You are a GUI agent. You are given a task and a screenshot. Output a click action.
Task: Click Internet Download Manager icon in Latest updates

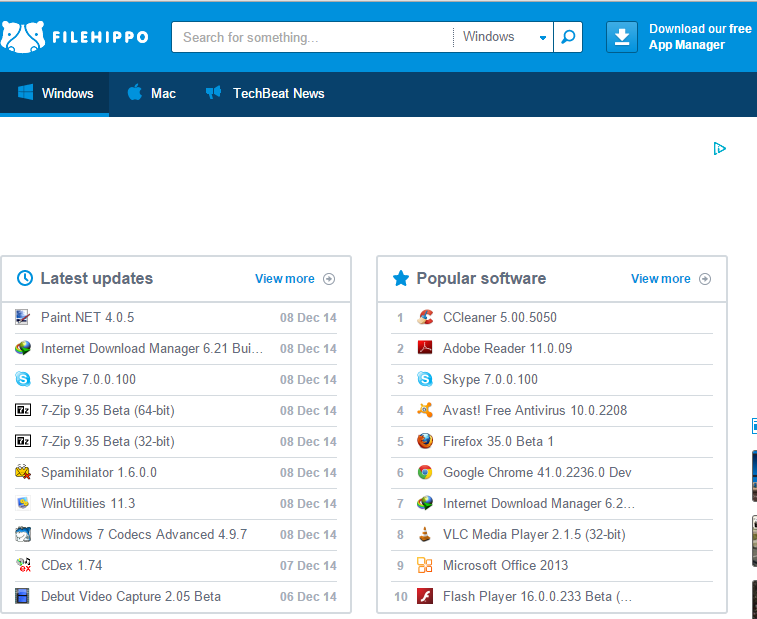point(23,348)
